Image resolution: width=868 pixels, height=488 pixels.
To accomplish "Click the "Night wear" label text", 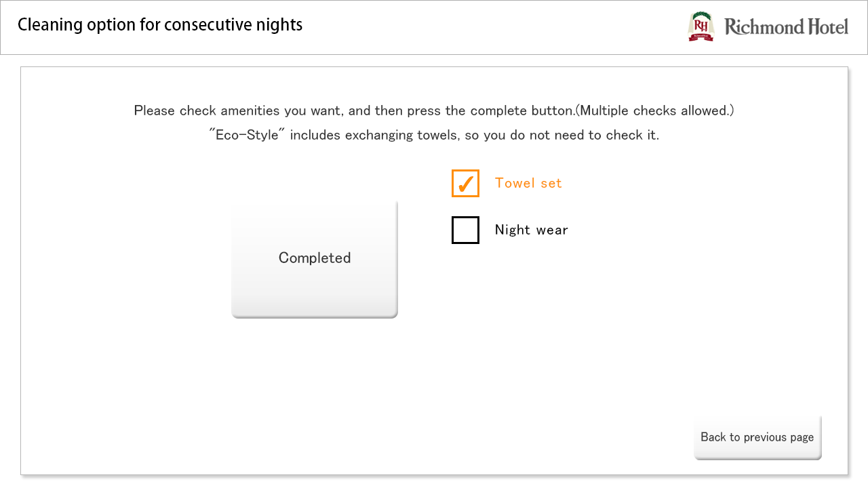I will (x=531, y=230).
